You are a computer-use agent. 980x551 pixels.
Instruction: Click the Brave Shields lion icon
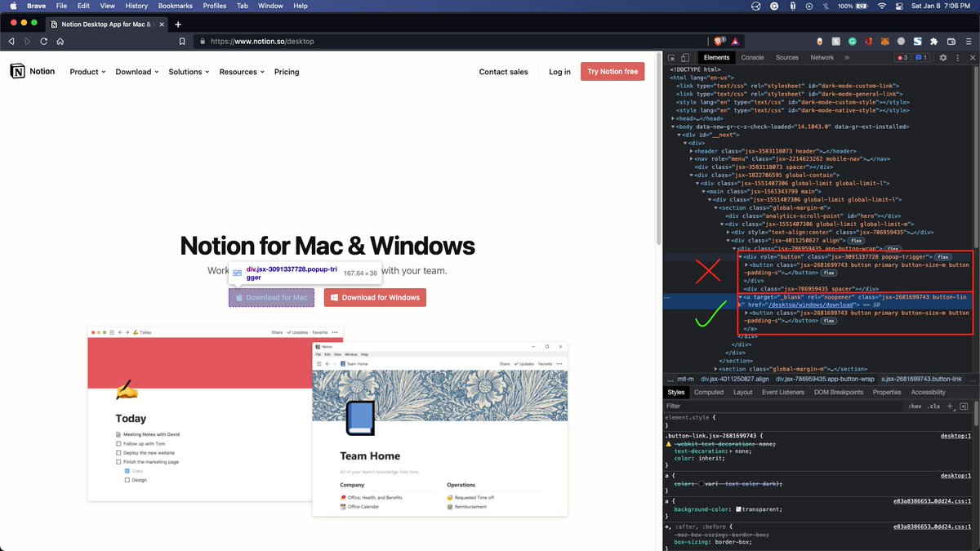718,41
